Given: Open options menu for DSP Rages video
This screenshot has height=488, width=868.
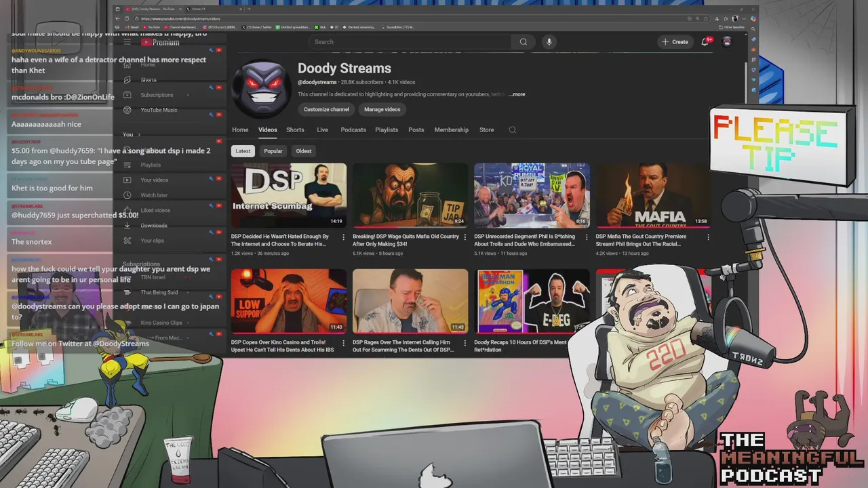Looking at the screenshot, I should coord(465,343).
